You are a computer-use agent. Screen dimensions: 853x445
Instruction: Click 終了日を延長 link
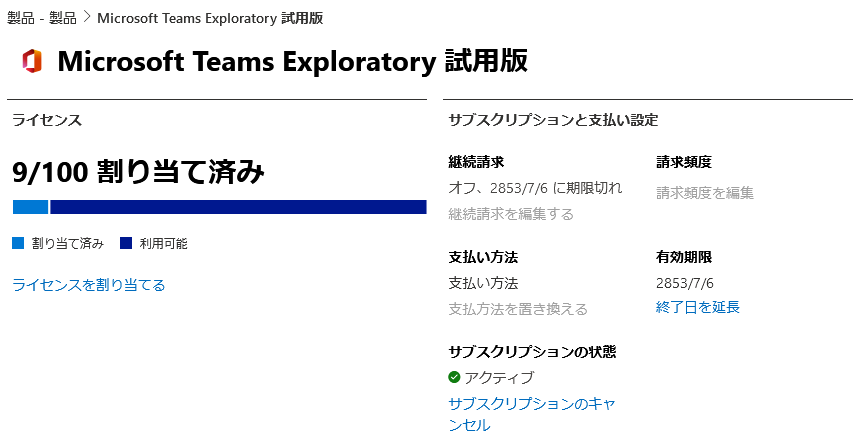[698, 307]
